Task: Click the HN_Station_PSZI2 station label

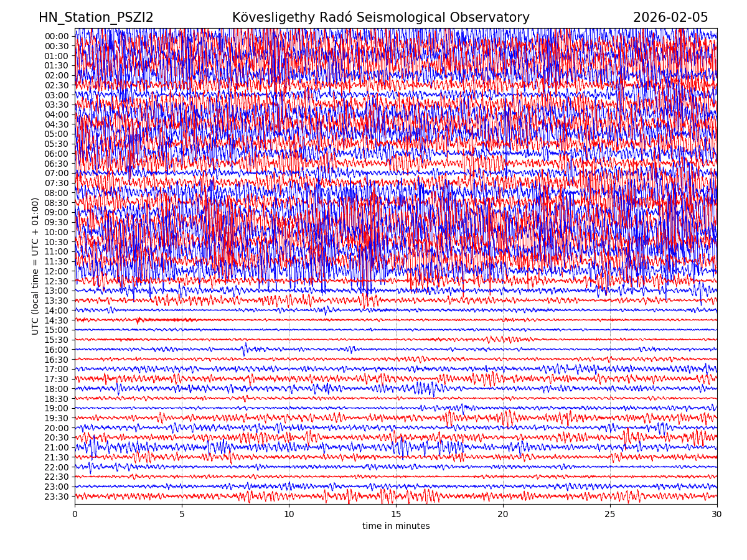Action: [x=96, y=17]
